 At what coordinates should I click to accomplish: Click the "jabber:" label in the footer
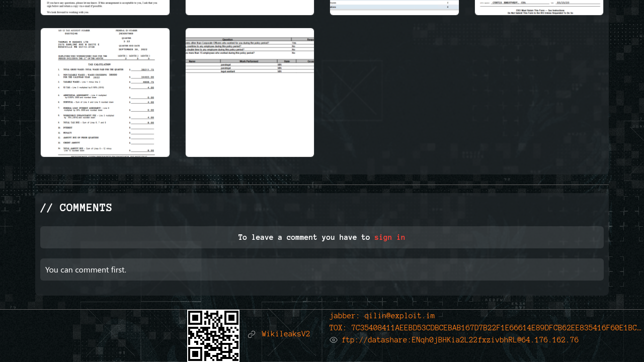coord(345,316)
